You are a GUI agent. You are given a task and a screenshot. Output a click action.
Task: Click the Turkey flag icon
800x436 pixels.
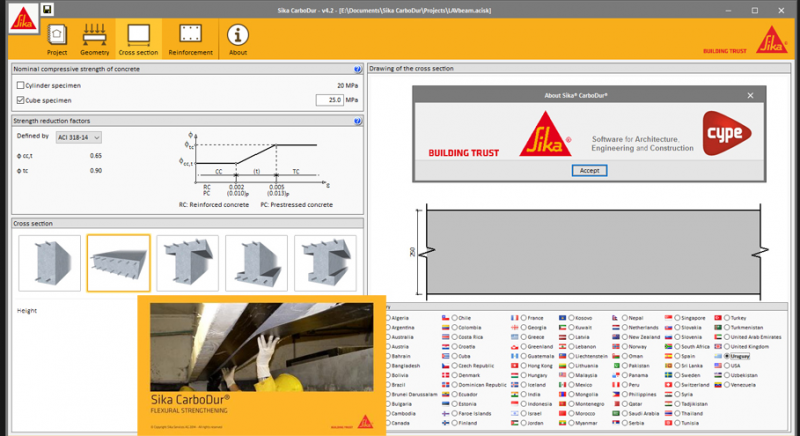coord(718,318)
